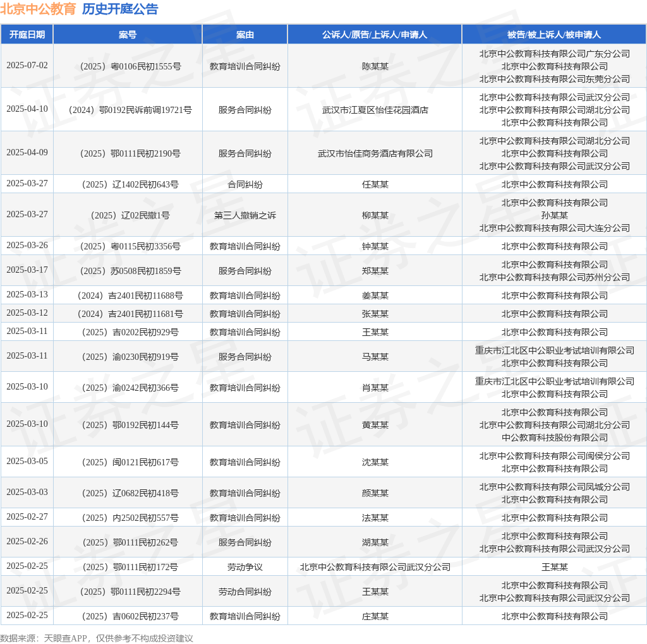Click defendant 孙某某
647x644 pixels.
pos(555,216)
